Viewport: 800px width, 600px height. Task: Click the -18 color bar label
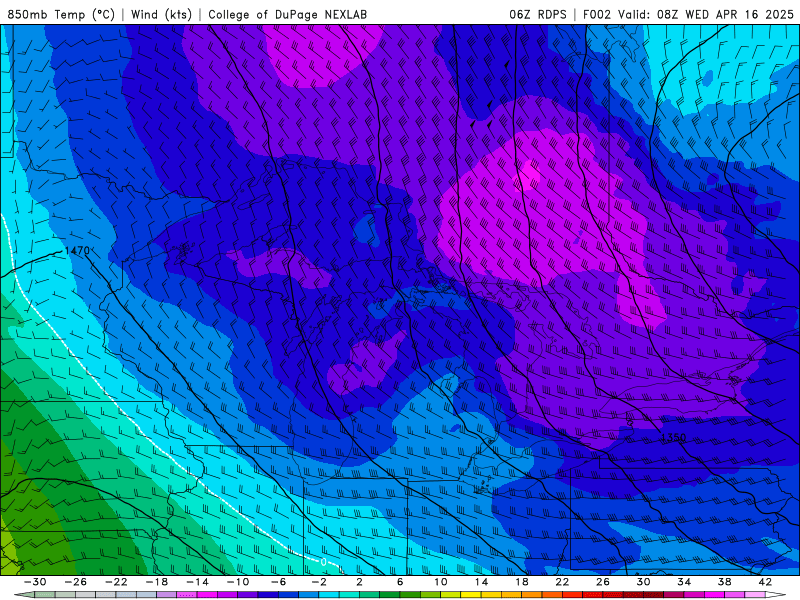coord(157,582)
